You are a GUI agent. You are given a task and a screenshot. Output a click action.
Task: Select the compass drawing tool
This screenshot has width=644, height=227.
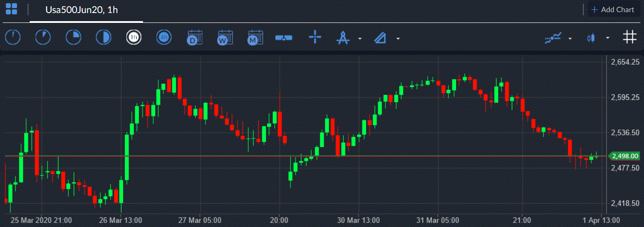[x=343, y=38]
